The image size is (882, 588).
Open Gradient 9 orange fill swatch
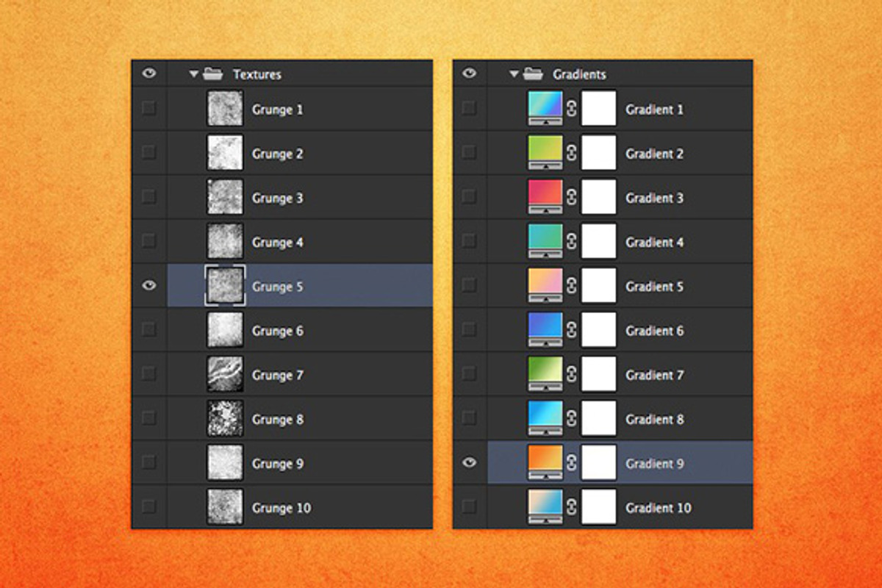(545, 462)
